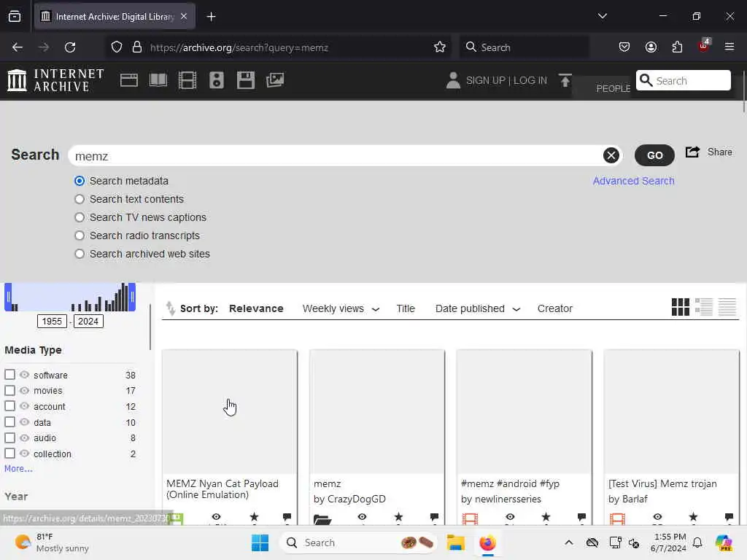Open the list all tabs dropdown arrow
This screenshot has height=560, width=747.
click(602, 16)
